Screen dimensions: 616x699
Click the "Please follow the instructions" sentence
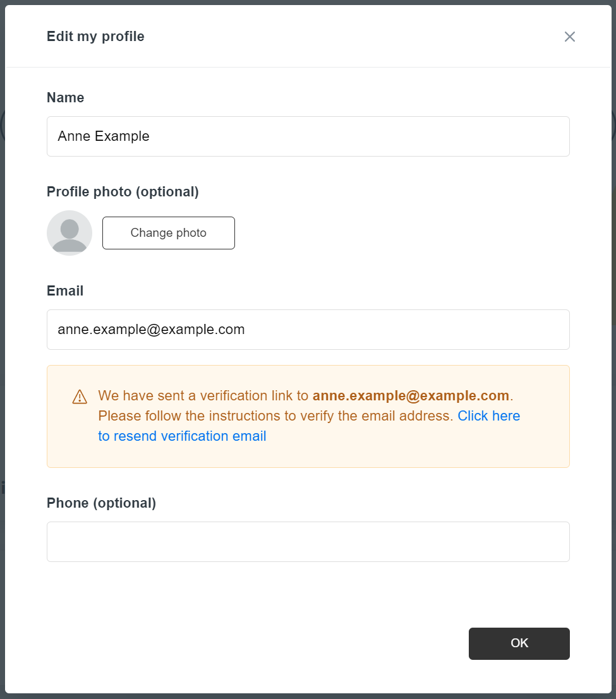coord(275,416)
